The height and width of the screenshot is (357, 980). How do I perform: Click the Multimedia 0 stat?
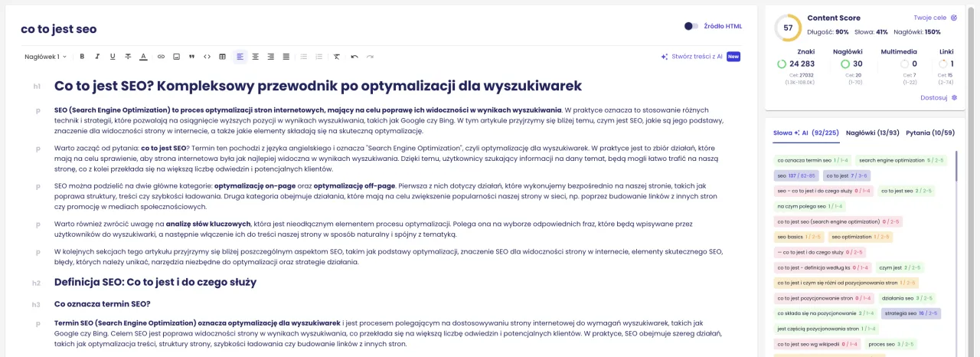[909, 64]
